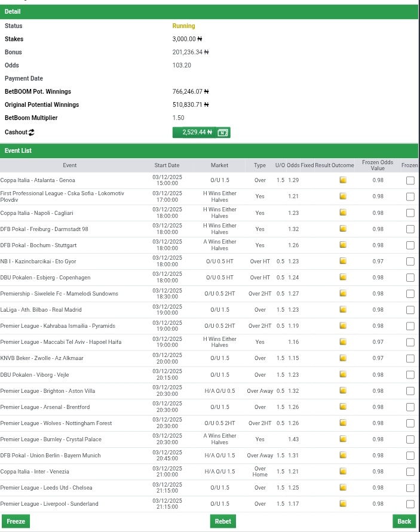Click event name DBU Pokalen - Viborg - Vejle

point(35,375)
